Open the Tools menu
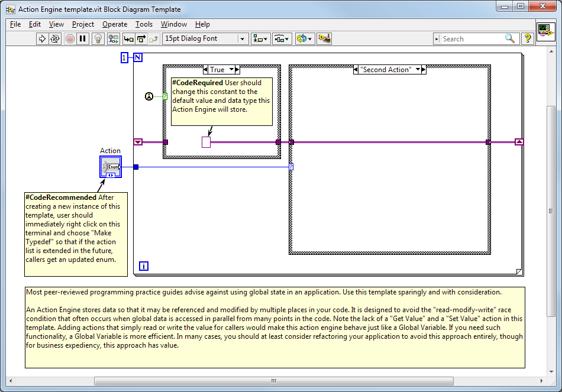Screen dimensions: 562x392 tap(144, 24)
